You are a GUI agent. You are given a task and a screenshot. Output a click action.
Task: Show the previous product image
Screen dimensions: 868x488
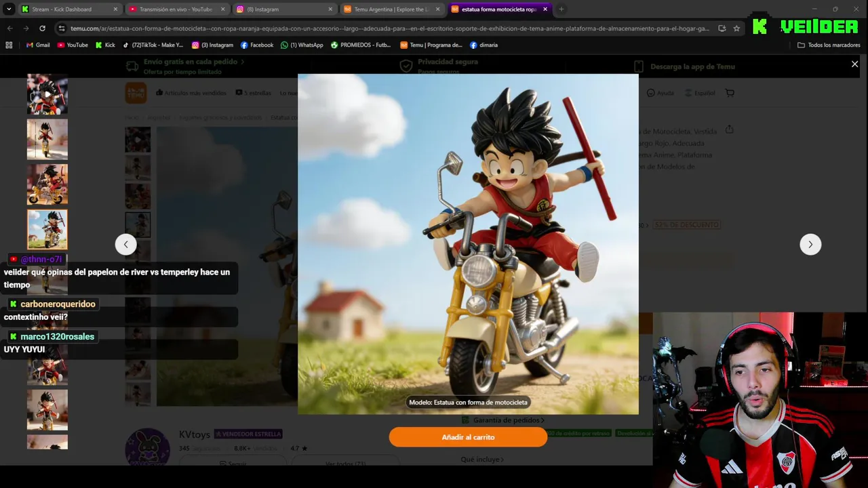[125, 245]
